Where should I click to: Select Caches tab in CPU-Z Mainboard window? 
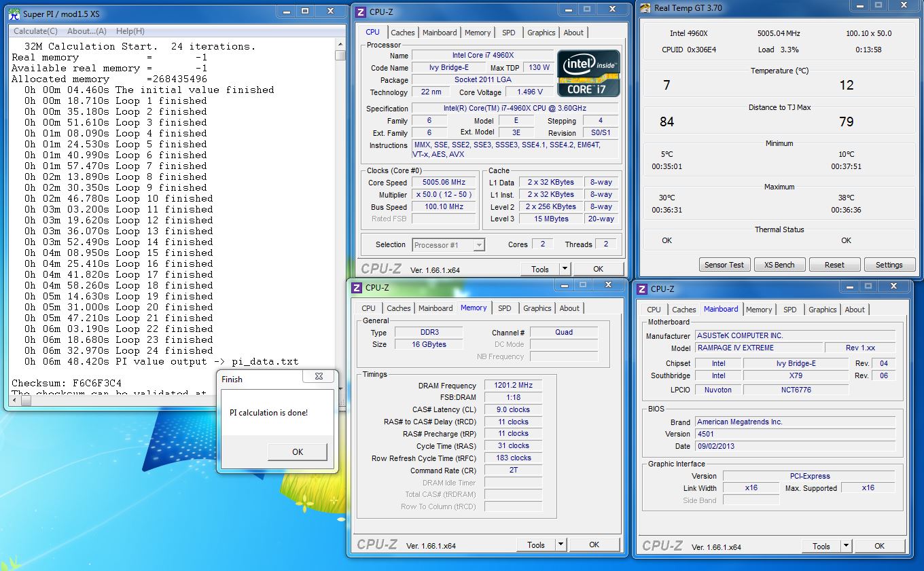point(684,310)
